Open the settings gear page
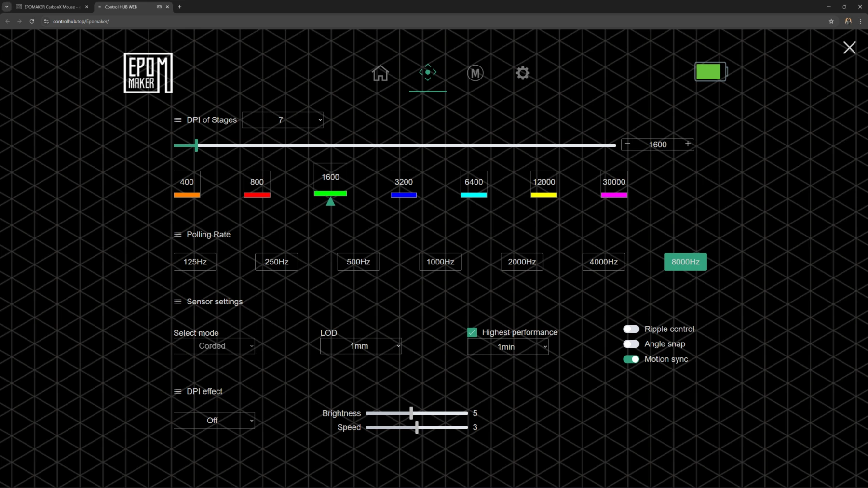The width and height of the screenshot is (868, 488). point(523,73)
